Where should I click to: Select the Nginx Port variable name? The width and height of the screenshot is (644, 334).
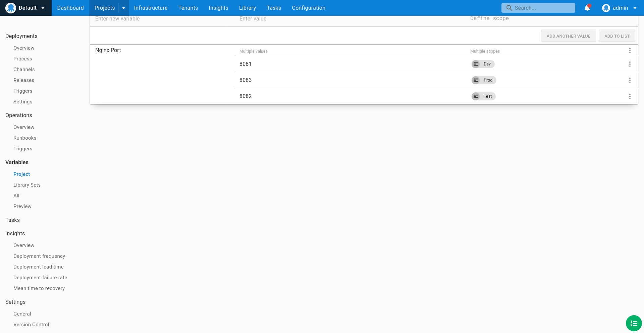(108, 50)
